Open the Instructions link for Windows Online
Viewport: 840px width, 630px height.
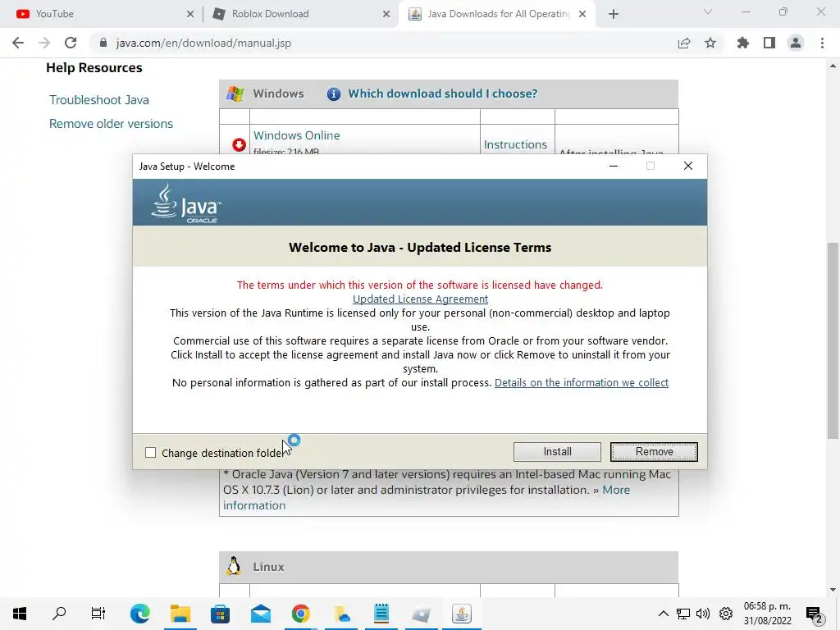click(515, 144)
